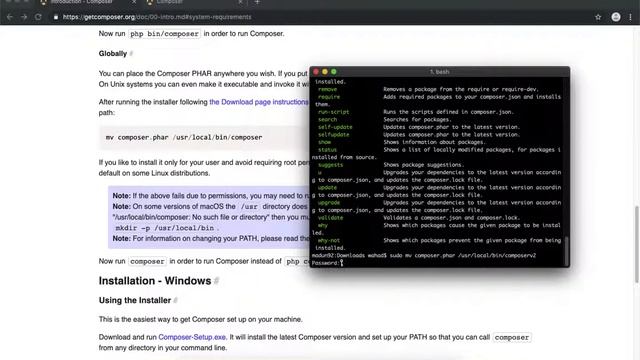Click the Using the Installer heading
Screen dimensions: 640x360
[x=135, y=300]
